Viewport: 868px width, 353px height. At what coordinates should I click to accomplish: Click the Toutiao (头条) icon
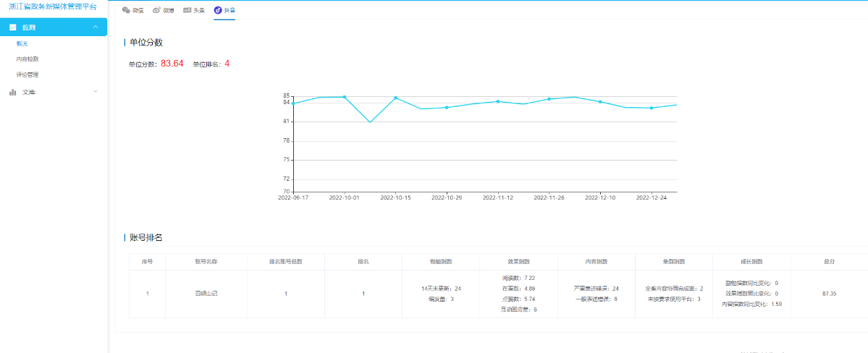(x=187, y=10)
